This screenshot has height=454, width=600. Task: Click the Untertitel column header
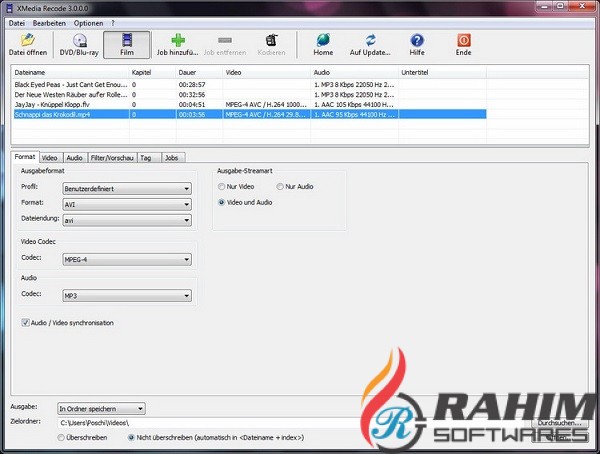tap(442, 72)
